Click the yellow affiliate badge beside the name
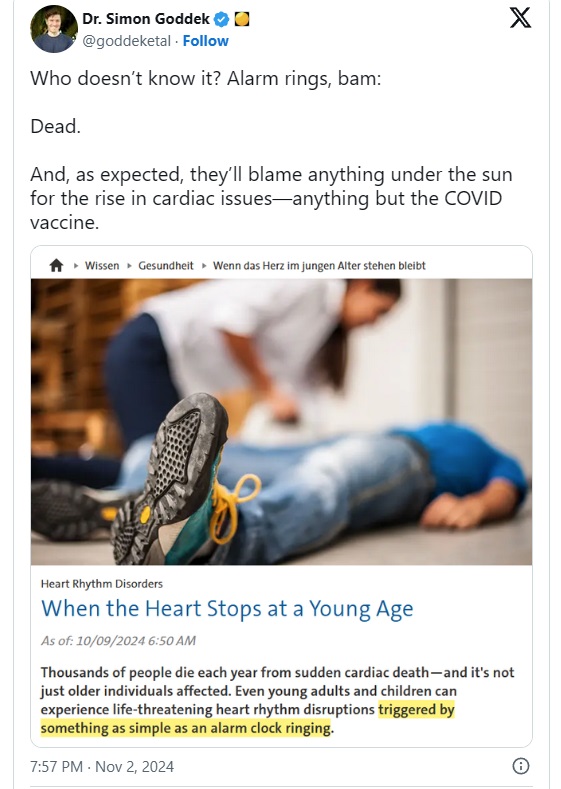 [242, 19]
